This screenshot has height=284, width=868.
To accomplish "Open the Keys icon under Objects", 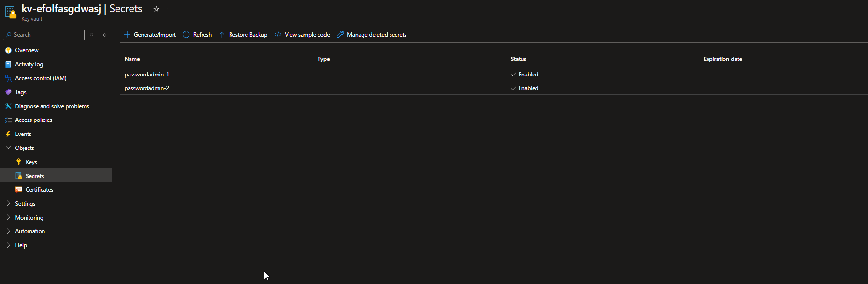I will 19,162.
